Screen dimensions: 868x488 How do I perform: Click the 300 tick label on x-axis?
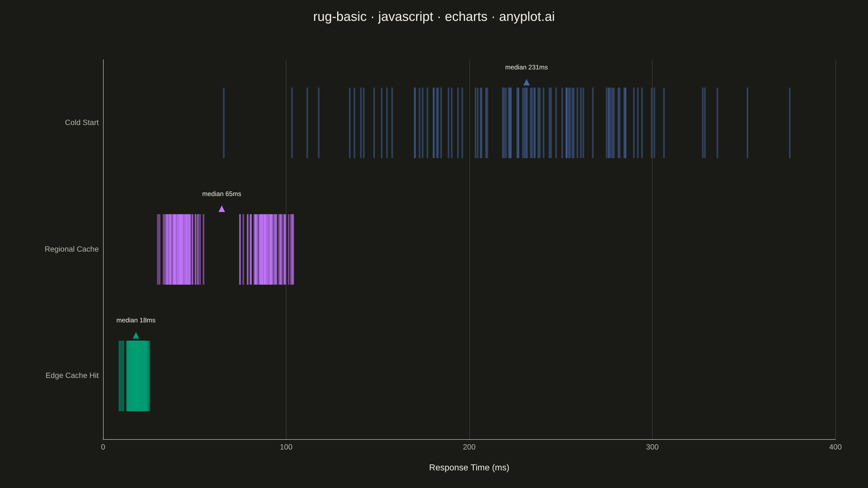652,447
